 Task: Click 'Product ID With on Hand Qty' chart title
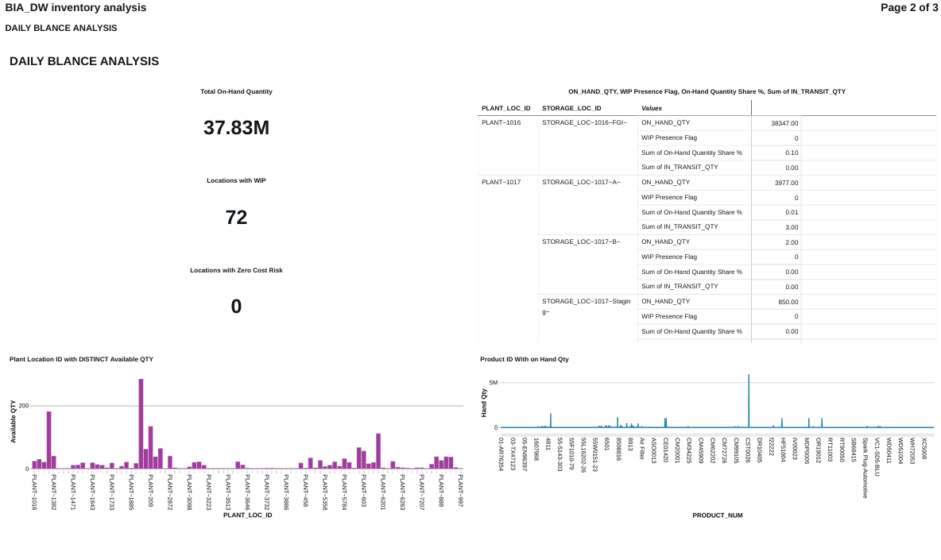coord(525,360)
